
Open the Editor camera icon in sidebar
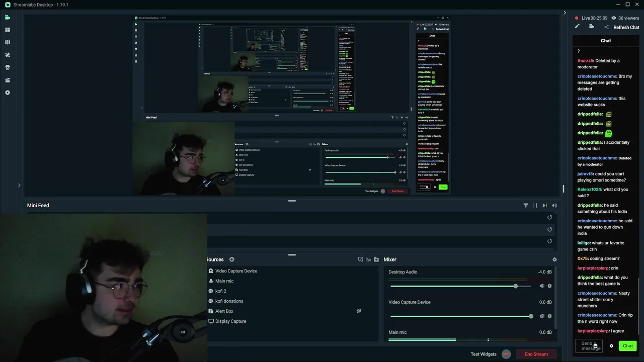coord(8,17)
